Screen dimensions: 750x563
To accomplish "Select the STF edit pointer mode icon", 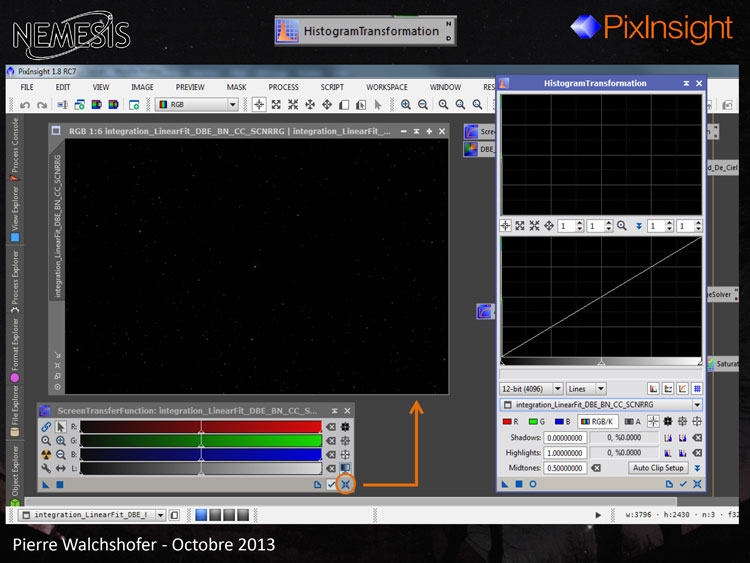I will pyautogui.click(x=61, y=427).
